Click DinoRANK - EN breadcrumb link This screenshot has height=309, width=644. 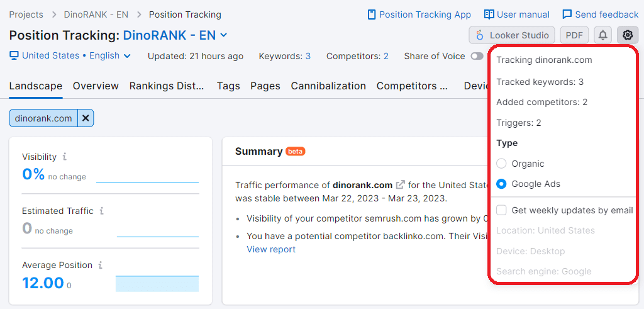(96, 15)
